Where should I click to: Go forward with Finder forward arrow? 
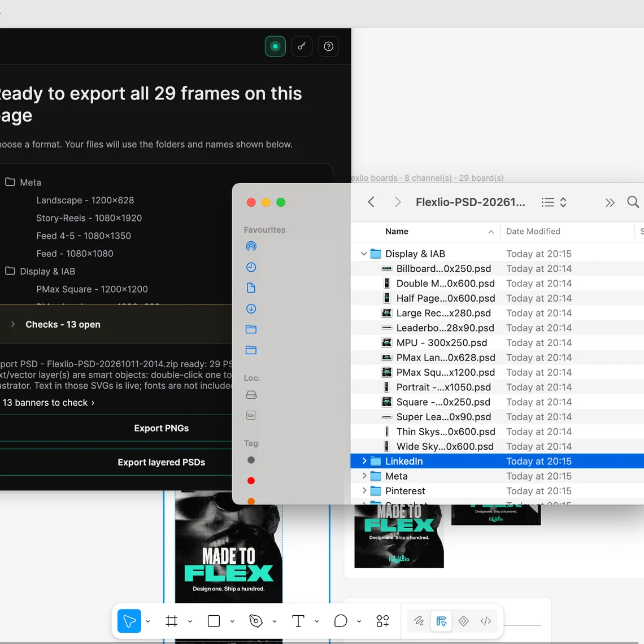tap(397, 202)
